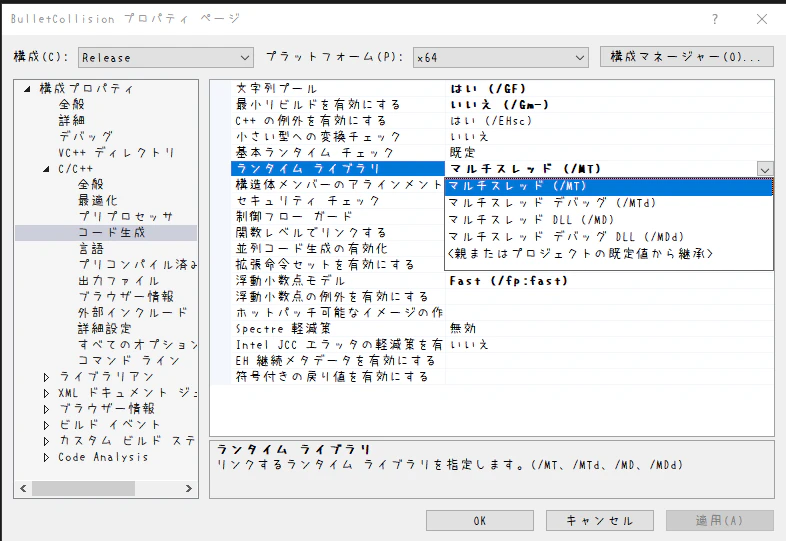This screenshot has width=786, height=541.
Task: Expand the ビルド イベント node arrow
Action: (46, 425)
